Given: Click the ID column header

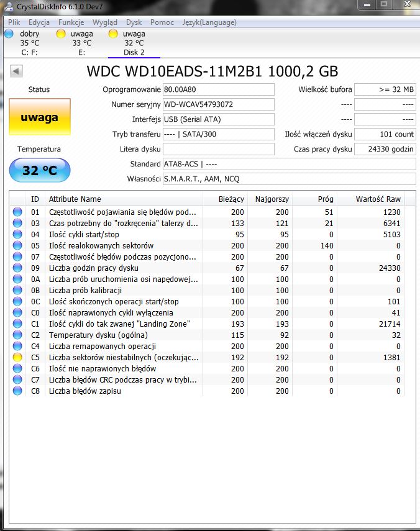Looking at the screenshot, I should (x=35, y=199).
